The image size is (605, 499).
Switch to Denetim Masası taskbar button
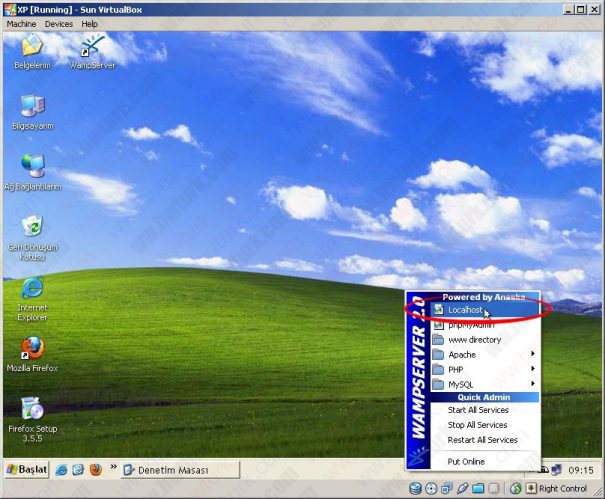click(x=180, y=470)
